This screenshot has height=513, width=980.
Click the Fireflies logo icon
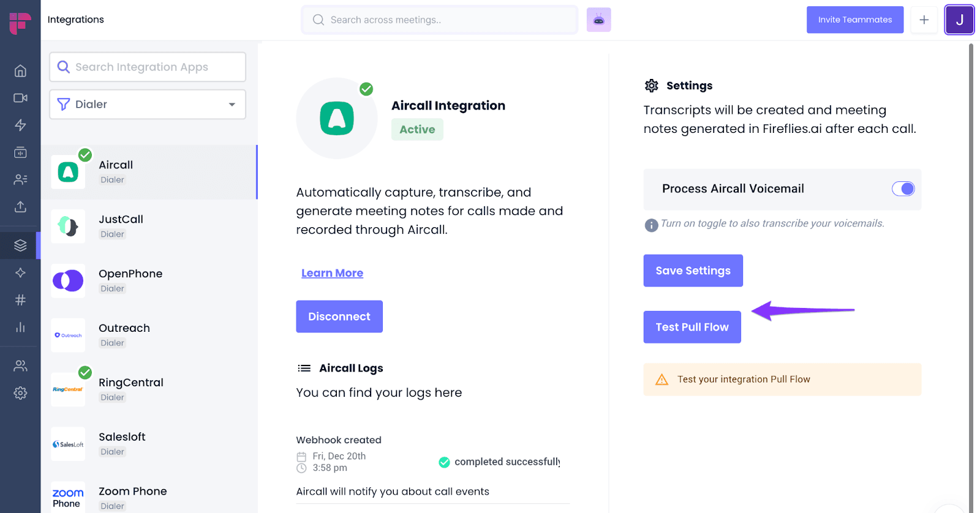coord(20,23)
